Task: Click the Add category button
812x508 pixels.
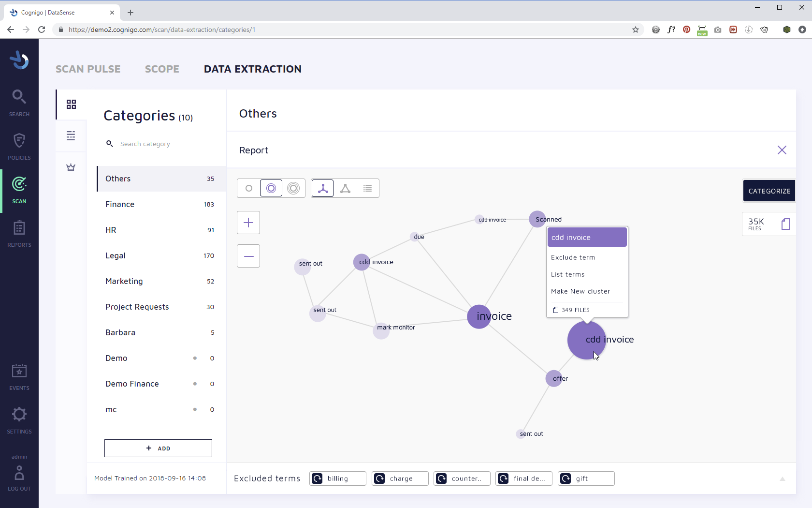Action: click(x=158, y=448)
